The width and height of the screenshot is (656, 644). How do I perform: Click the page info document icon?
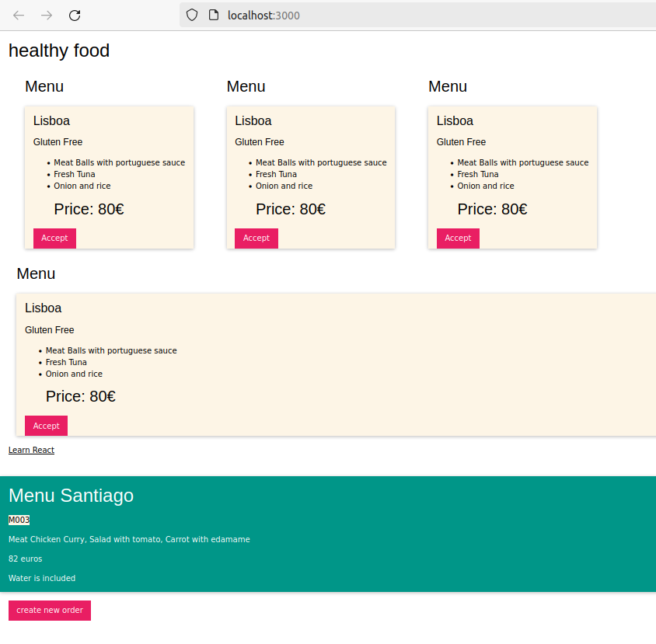click(x=214, y=15)
